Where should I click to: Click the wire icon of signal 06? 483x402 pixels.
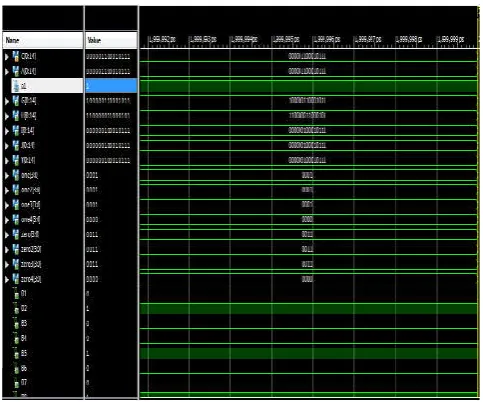(16, 368)
